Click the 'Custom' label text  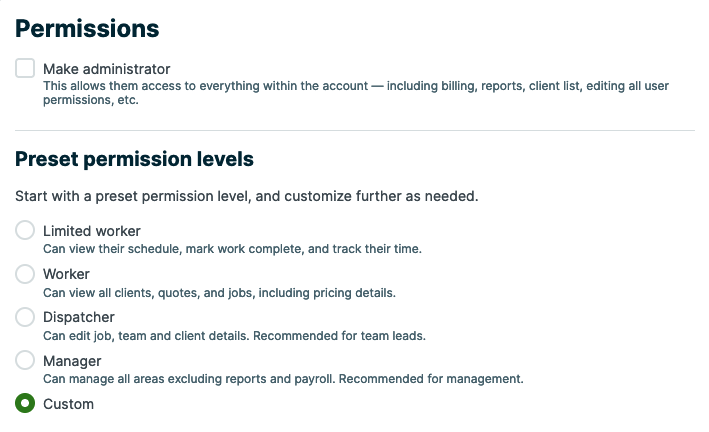(68, 404)
